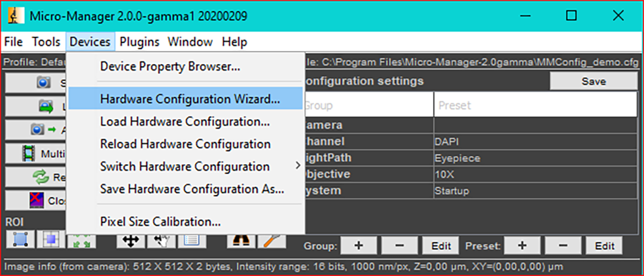Open Multi-D acquisition via the film strip button
The image size is (644, 276).
pyautogui.click(x=36, y=154)
